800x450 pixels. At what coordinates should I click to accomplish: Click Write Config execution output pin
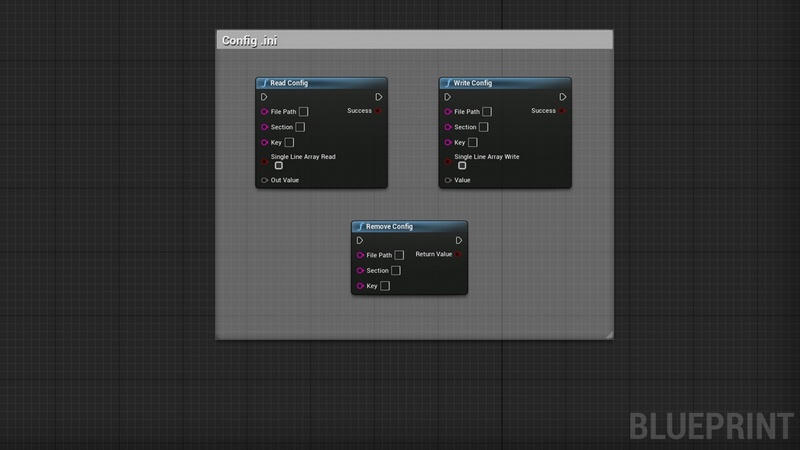(563, 97)
